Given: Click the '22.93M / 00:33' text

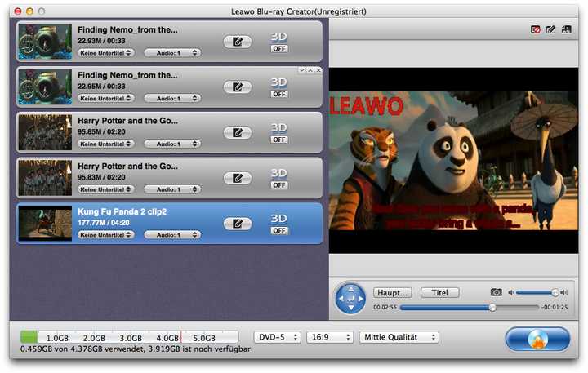Looking at the screenshot, I should coord(101,41).
